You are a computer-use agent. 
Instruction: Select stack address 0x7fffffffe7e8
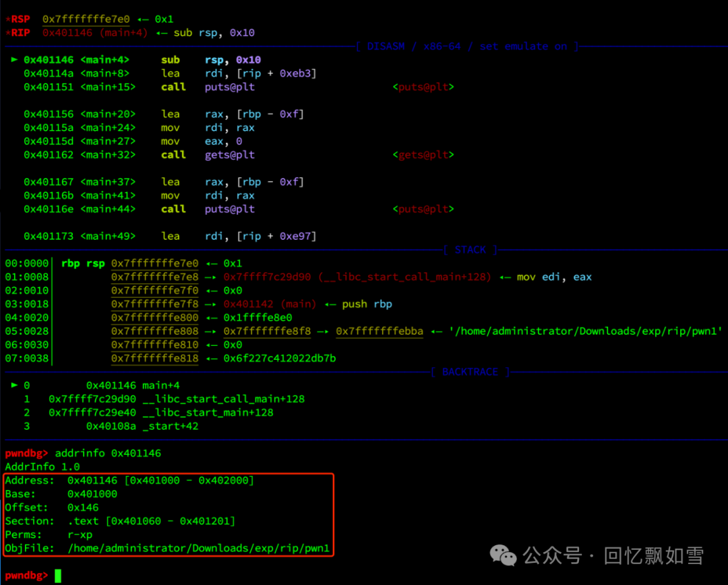point(154,277)
